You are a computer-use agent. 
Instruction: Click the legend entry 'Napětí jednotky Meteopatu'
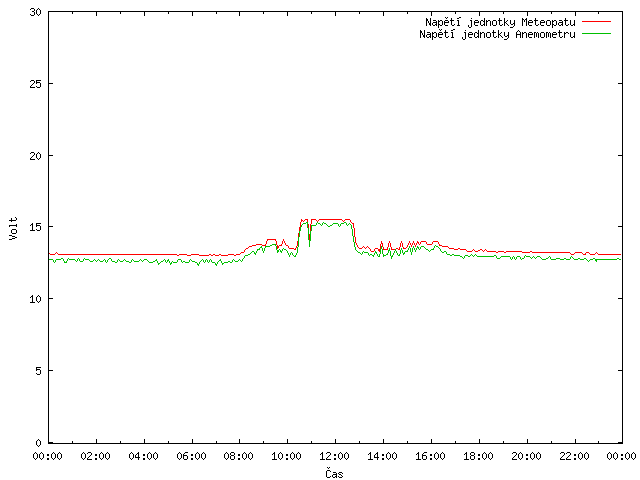click(x=500, y=22)
